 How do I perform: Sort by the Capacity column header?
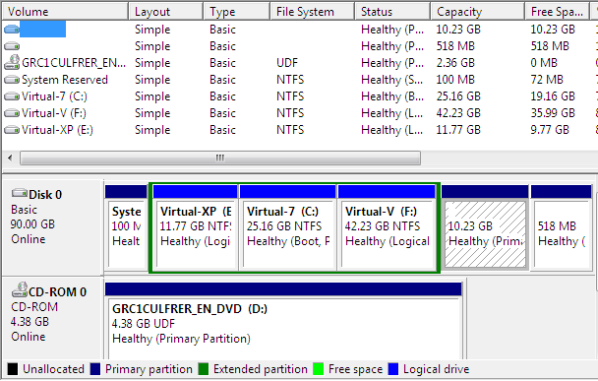point(477,12)
